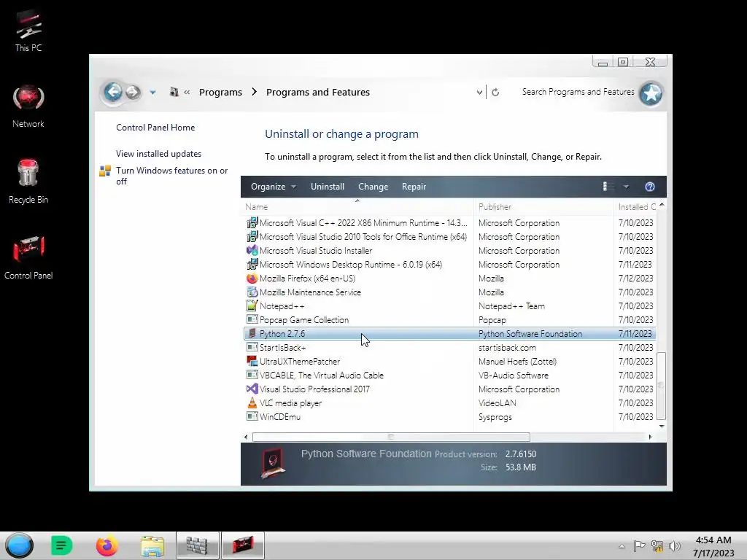
Task: Show hidden breadcrumb path chevrons
Action: point(187,93)
